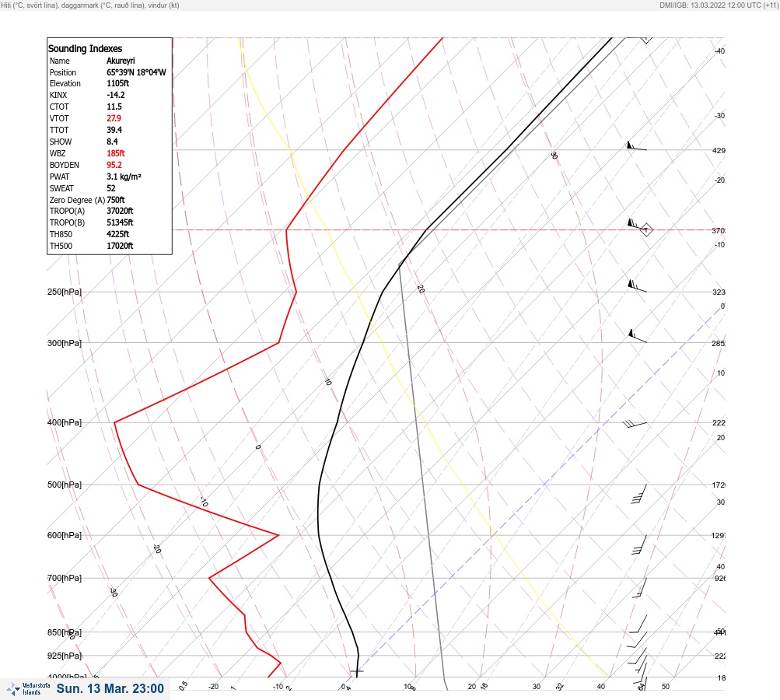The width and height of the screenshot is (780, 700).
Task: Click the 'DMI/IGB: 13.03.2022 12:00 UTC (+11)' header
Action: pos(719,5)
